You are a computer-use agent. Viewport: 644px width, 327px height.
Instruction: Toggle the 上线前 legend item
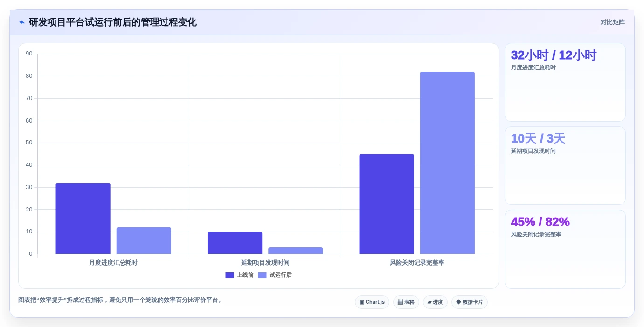[x=239, y=275]
